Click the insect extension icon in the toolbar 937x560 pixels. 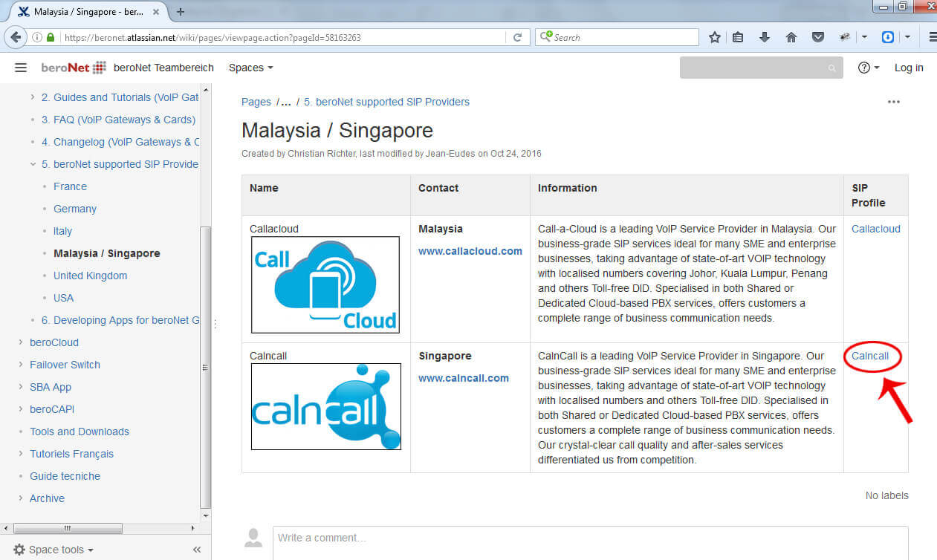pos(845,37)
